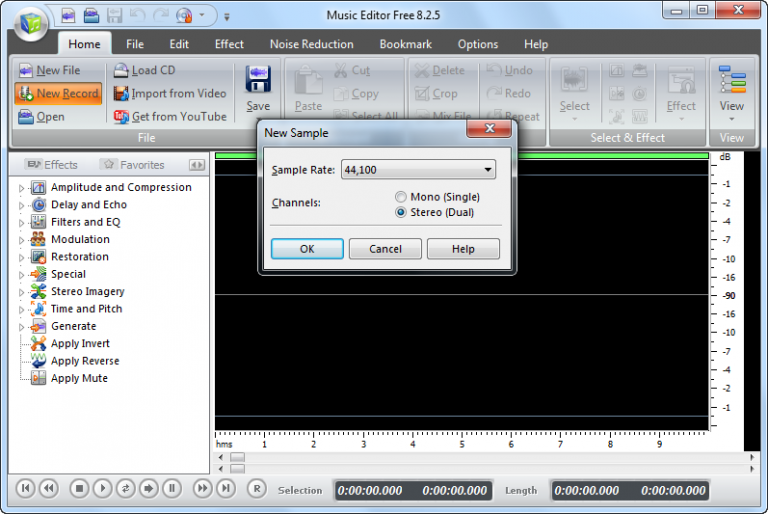This screenshot has width=768, height=514.
Task: Click quick-access burn disc icon
Action: pos(184,16)
